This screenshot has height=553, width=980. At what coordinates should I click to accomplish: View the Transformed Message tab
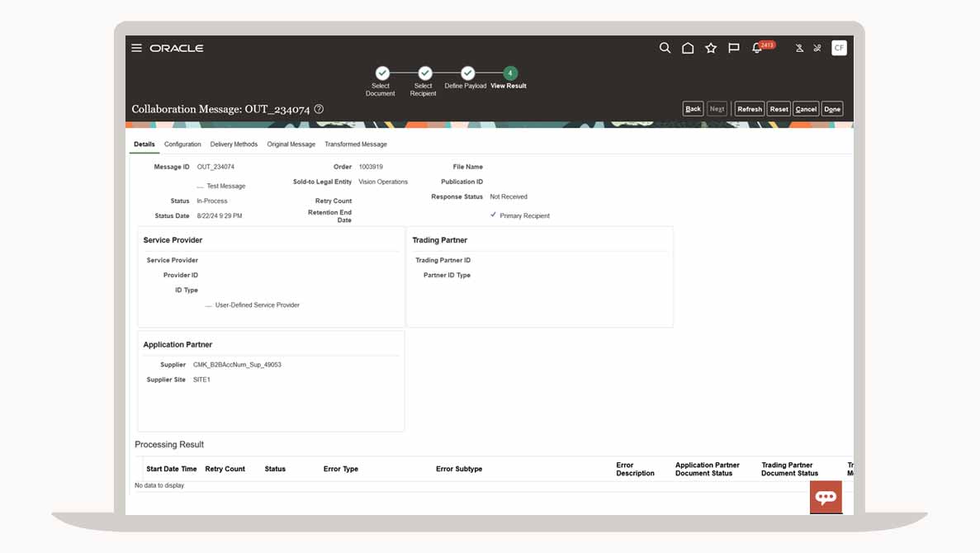coord(356,144)
